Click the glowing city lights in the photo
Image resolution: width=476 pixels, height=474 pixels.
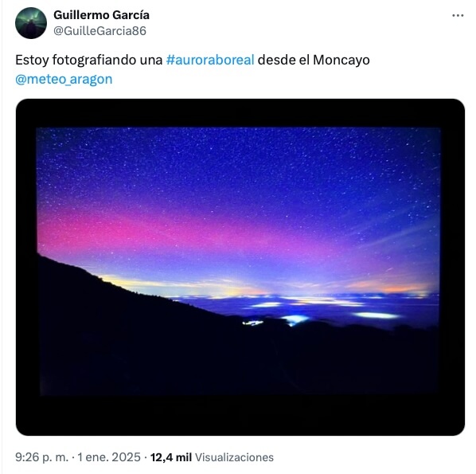pos(295,319)
